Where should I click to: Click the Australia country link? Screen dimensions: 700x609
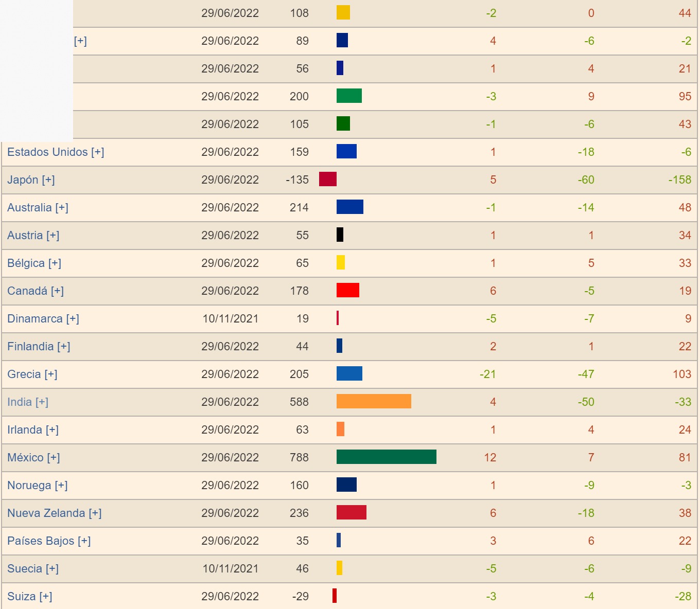pos(29,208)
